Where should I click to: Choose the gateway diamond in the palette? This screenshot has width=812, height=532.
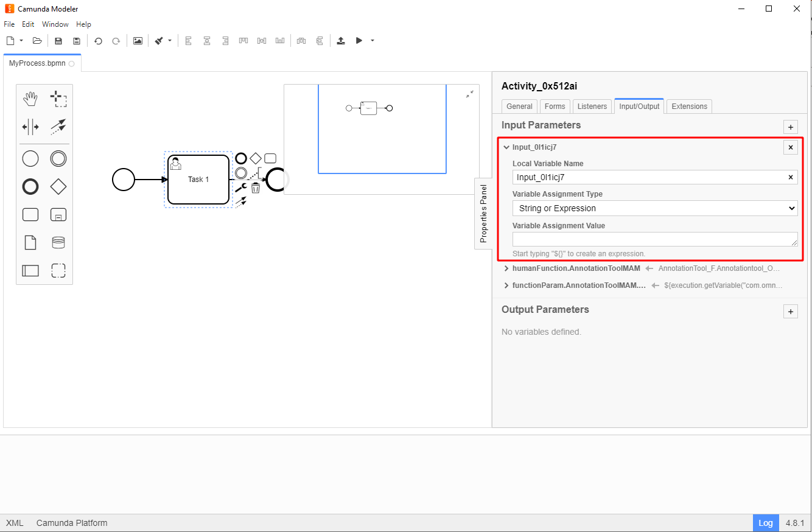coord(58,187)
